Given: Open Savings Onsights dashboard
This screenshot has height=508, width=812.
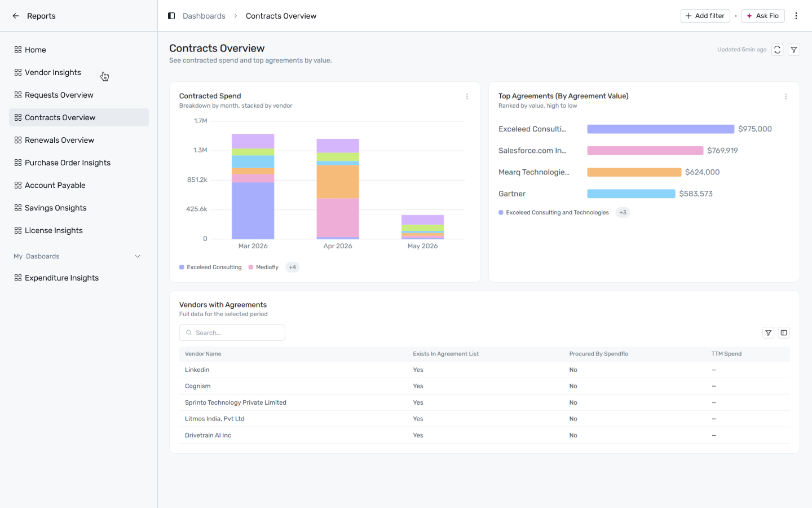Looking at the screenshot, I should 79,208.
